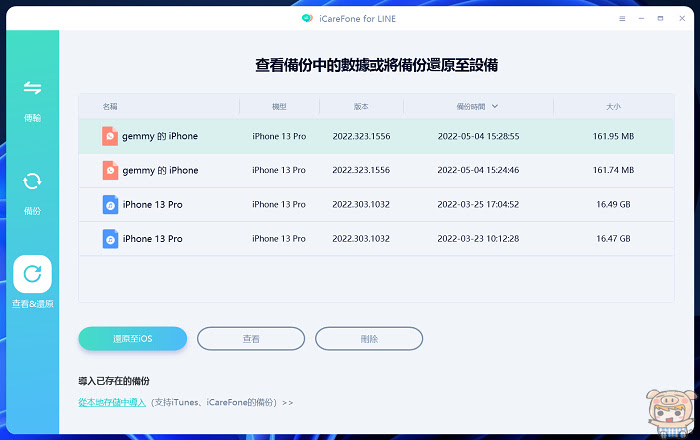Click the red file icon of 15:24:46 backup
700x440 pixels.
click(x=110, y=170)
